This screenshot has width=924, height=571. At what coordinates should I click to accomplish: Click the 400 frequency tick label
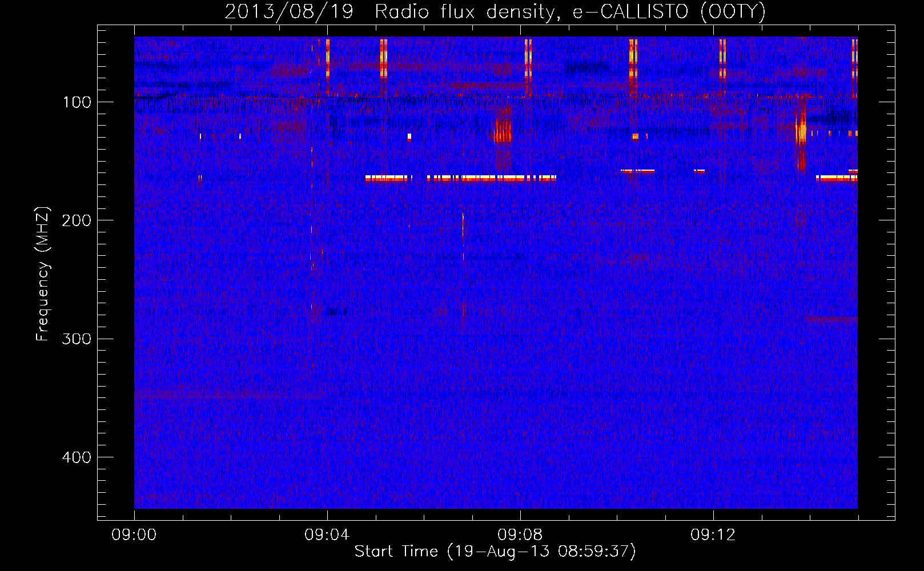tap(77, 457)
